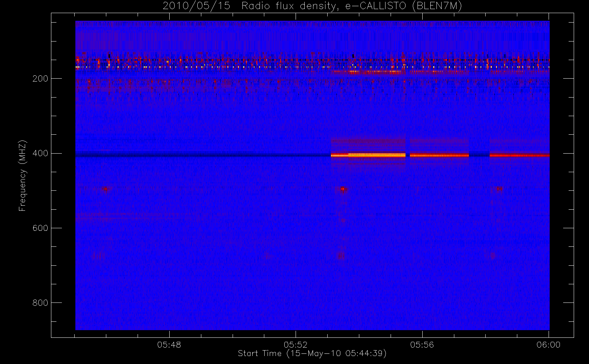This screenshot has width=589, height=364.
Task: Click the red emission band near 06:00 at 400 MHz
Action: pos(519,155)
